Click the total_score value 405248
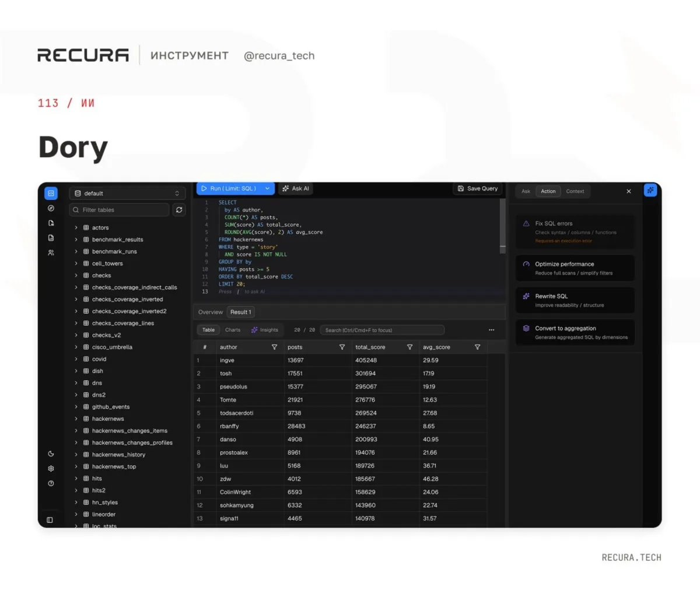700x601 pixels. [366, 360]
